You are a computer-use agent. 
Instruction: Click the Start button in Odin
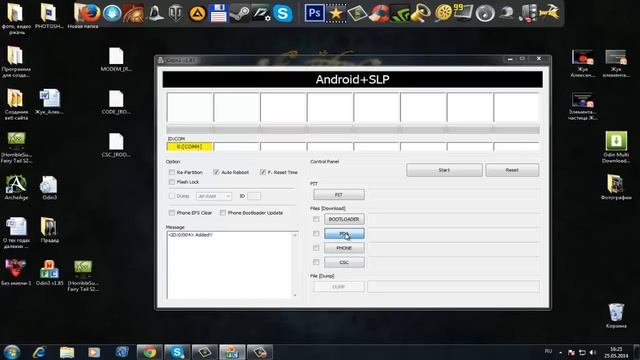coord(444,170)
